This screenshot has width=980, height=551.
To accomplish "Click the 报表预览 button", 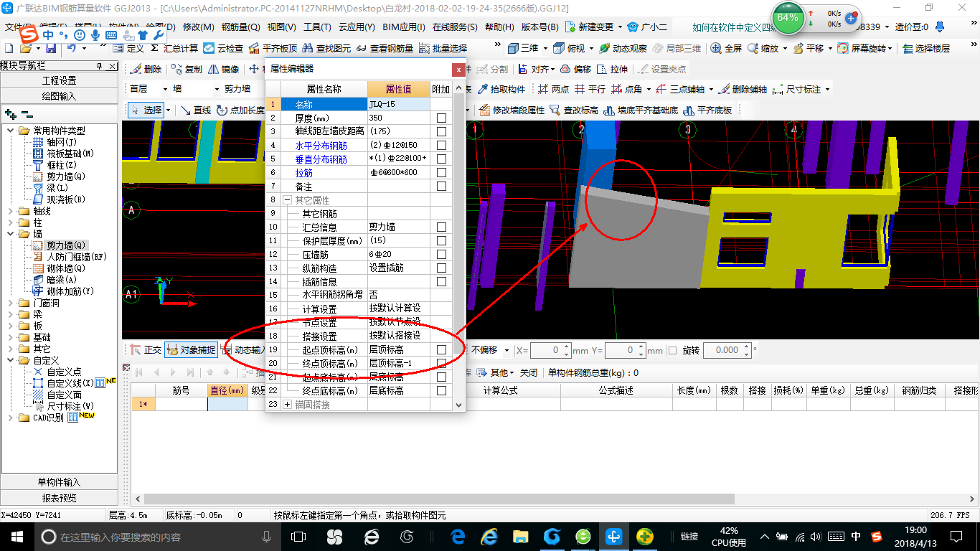I will [x=59, y=498].
